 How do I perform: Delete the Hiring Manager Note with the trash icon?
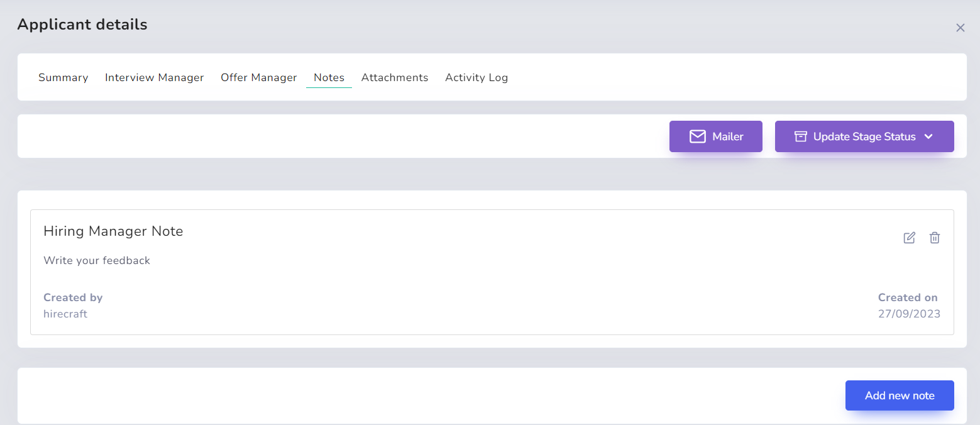pyautogui.click(x=935, y=238)
